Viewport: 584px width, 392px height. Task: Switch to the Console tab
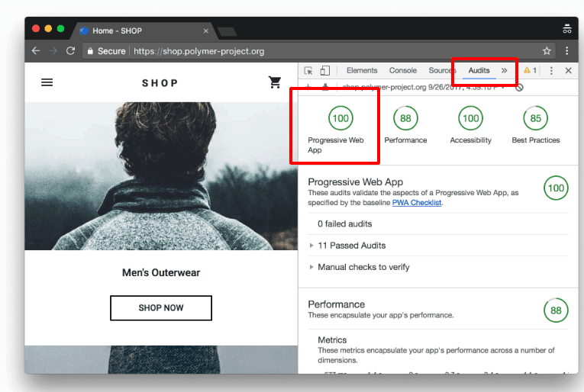pyautogui.click(x=402, y=70)
